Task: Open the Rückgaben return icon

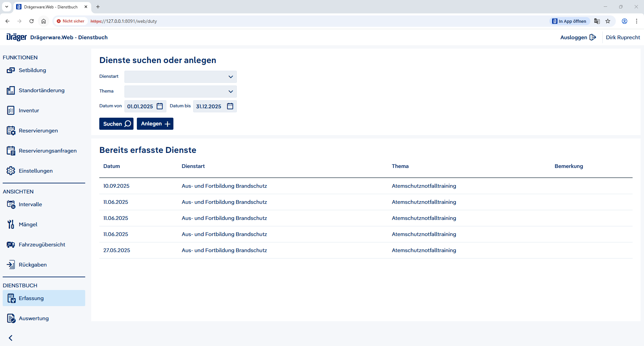Action: pyautogui.click(x=11, y=265)
